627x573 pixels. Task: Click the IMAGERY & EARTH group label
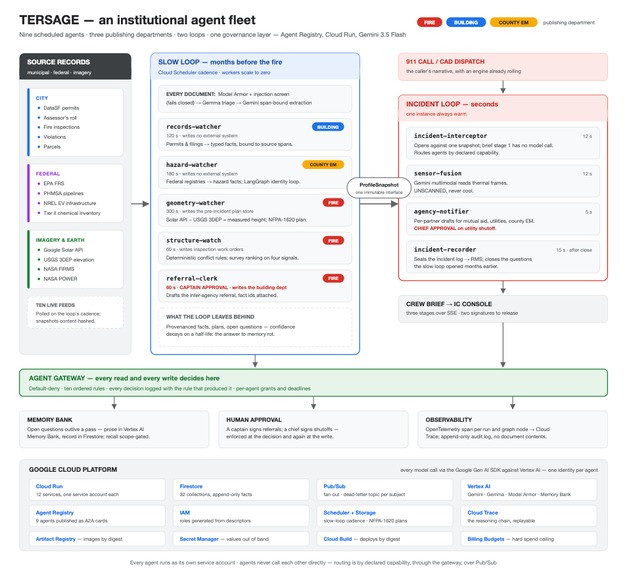coord(60,240)
